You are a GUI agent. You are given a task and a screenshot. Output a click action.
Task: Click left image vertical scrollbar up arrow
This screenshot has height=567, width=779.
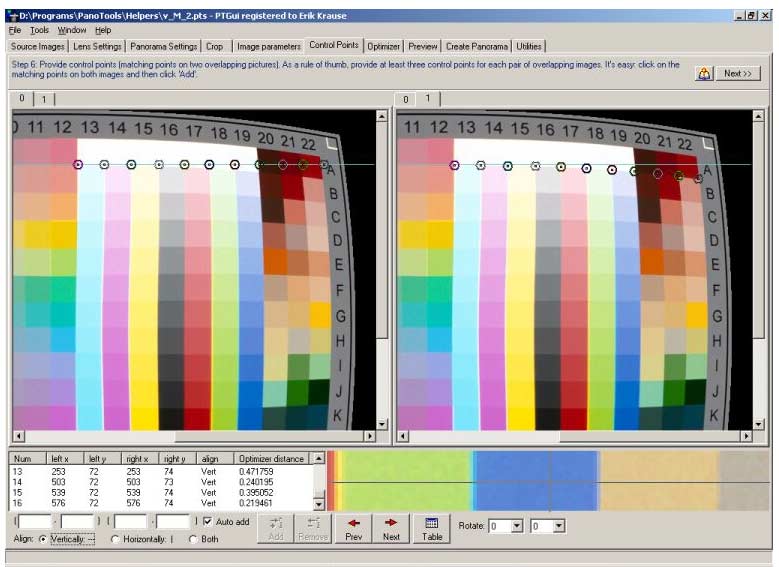click(382, 116)
